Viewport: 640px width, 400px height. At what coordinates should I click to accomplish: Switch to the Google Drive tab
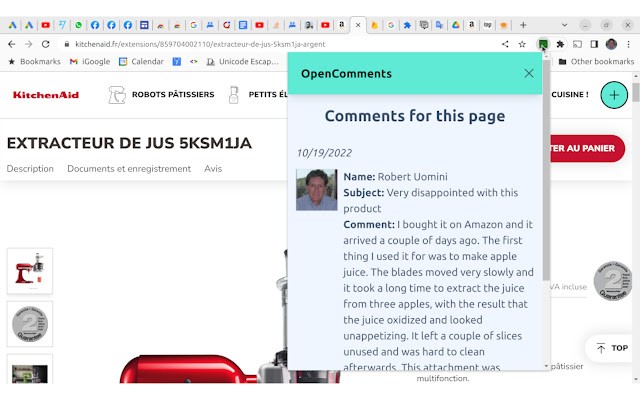tap(456, 25)
